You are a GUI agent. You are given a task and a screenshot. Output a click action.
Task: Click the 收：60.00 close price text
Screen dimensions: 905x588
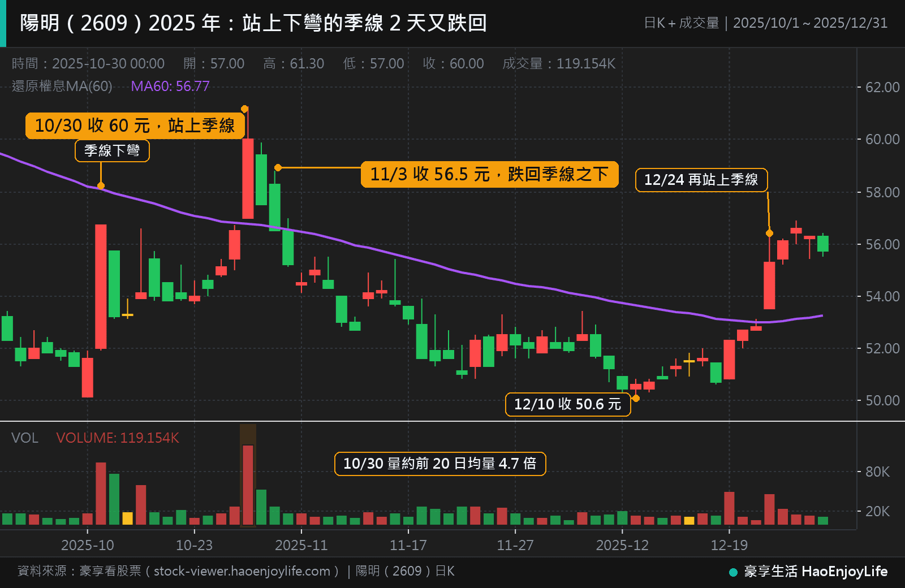tap(453, 63)
